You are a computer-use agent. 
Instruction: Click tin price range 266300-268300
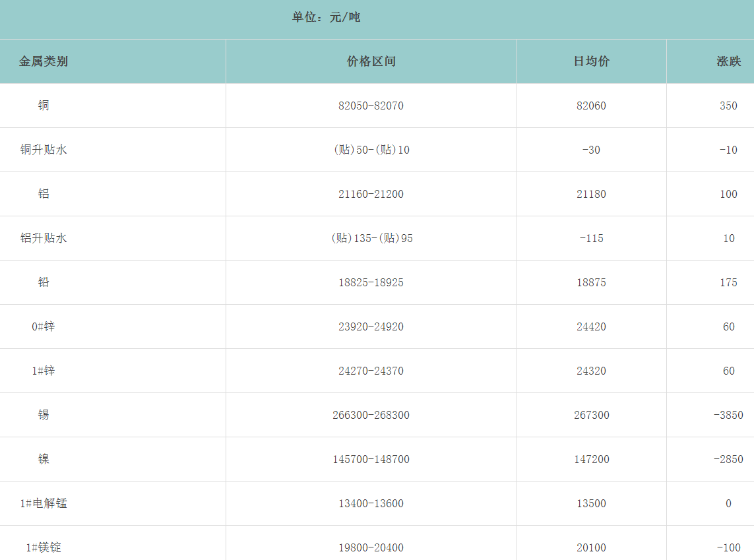click(371, 415)
